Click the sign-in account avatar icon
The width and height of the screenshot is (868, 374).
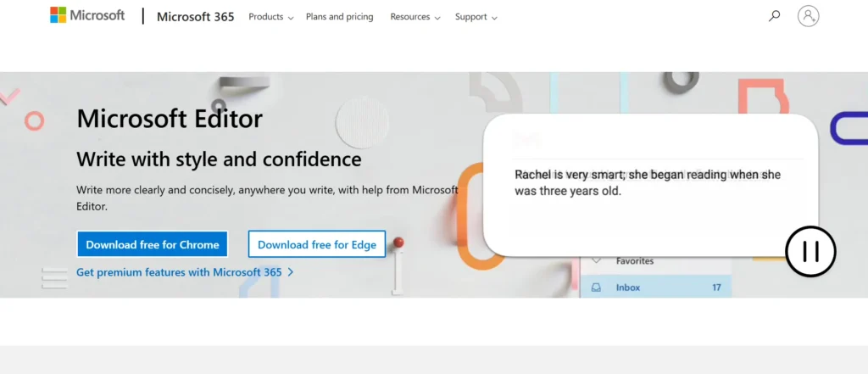808,16
